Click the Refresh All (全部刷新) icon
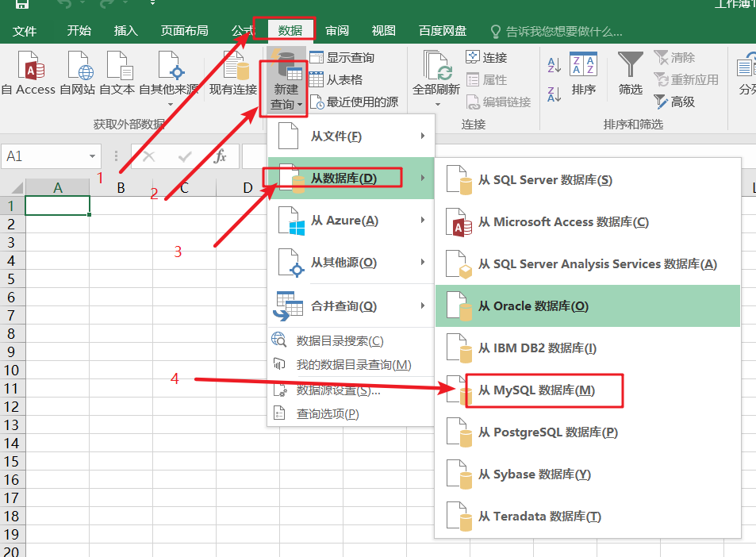This screenshot has height=557, width=756. [x=438, y=65]
